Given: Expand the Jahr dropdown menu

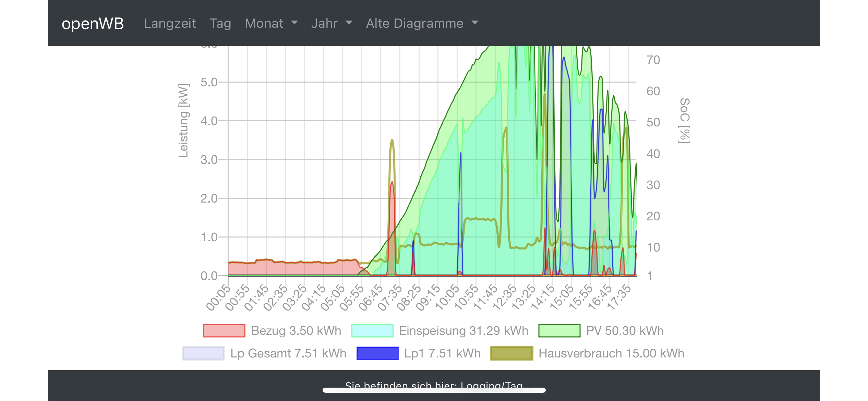Looking at the screenshot, I should point(331,23).
